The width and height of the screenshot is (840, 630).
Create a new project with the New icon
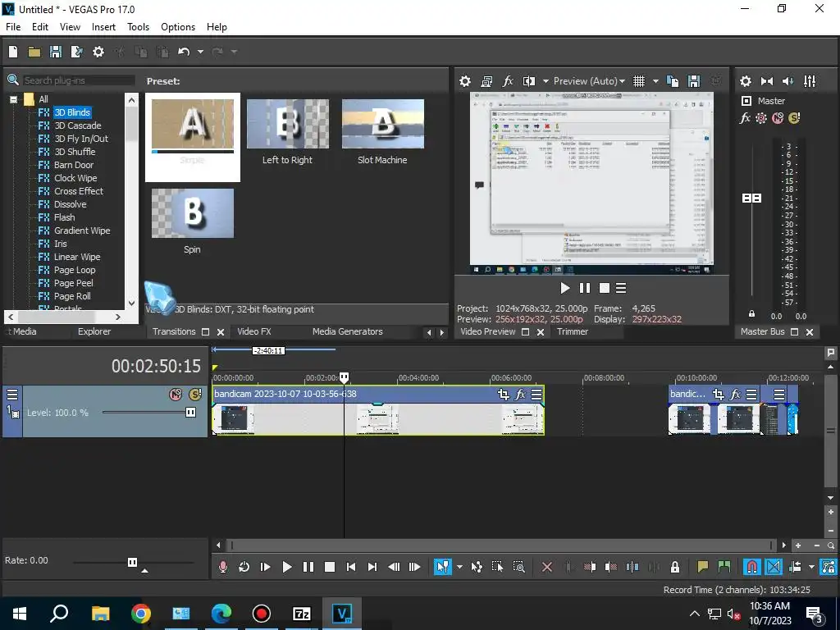(13, 52)
